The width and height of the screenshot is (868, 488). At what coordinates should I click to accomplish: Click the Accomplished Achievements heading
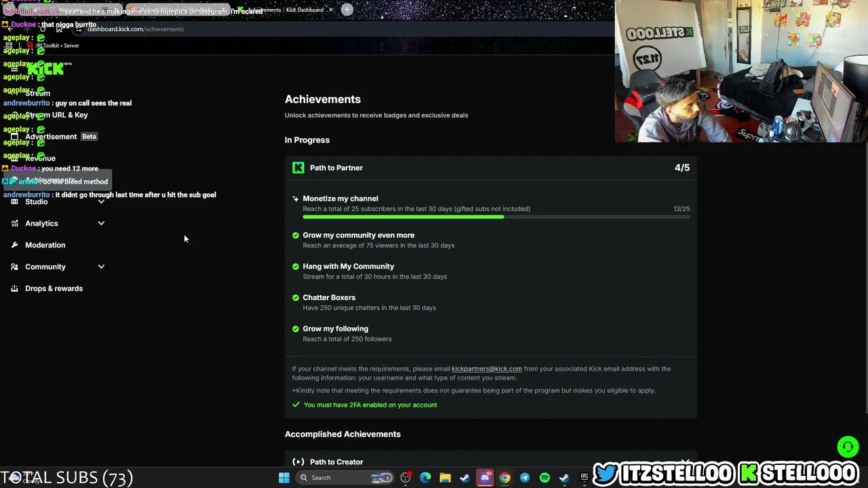[x=342, y=434]
